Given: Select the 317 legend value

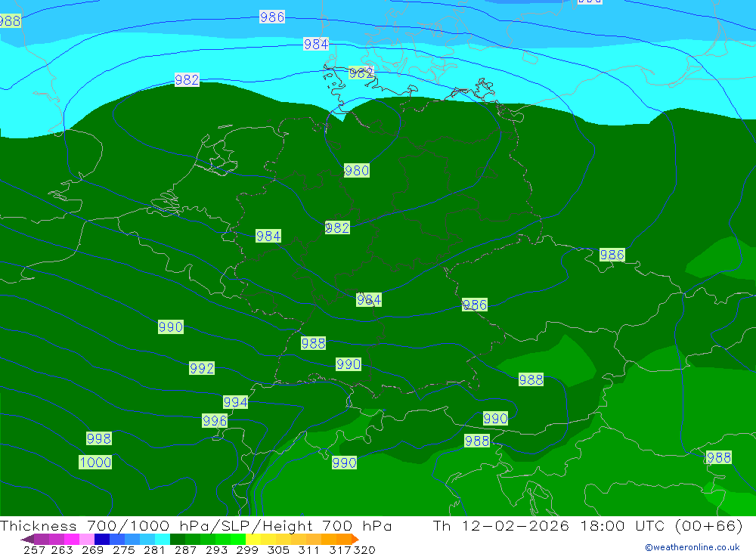Looking at the screenshot, I should [x=340, y=549].
